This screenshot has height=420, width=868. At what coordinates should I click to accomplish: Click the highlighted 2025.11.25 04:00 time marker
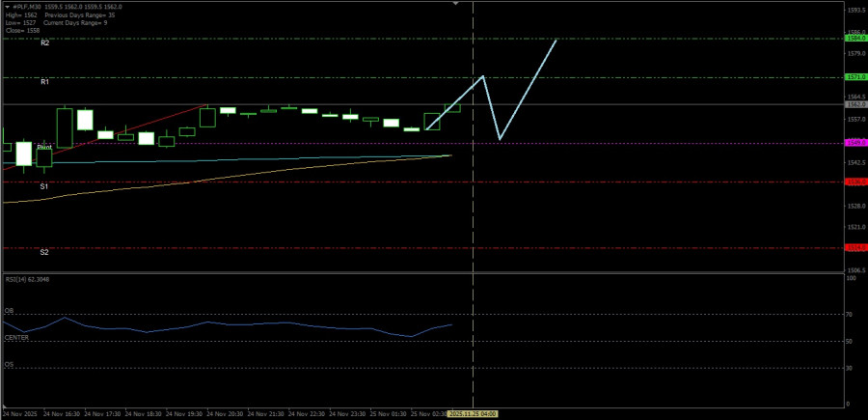(473, 413)
